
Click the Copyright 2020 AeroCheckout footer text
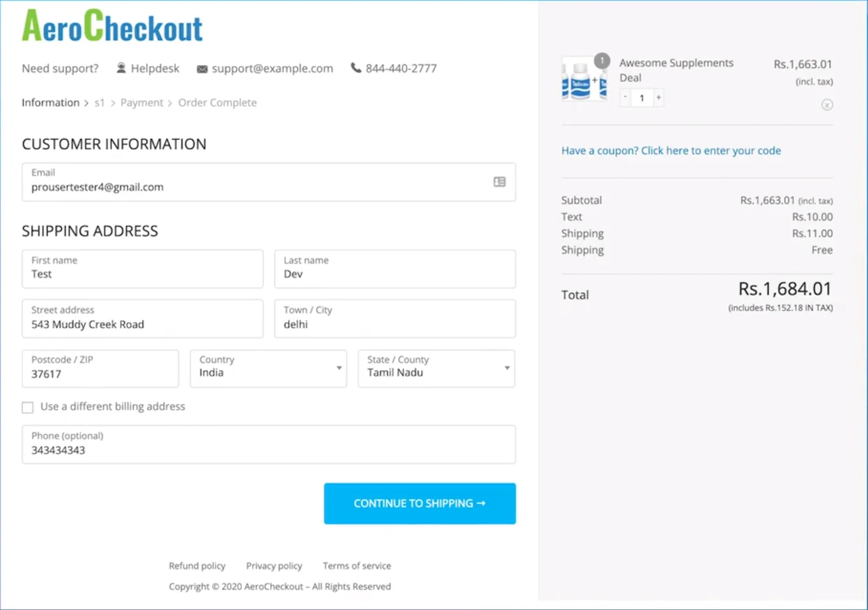tap(280, 586)
